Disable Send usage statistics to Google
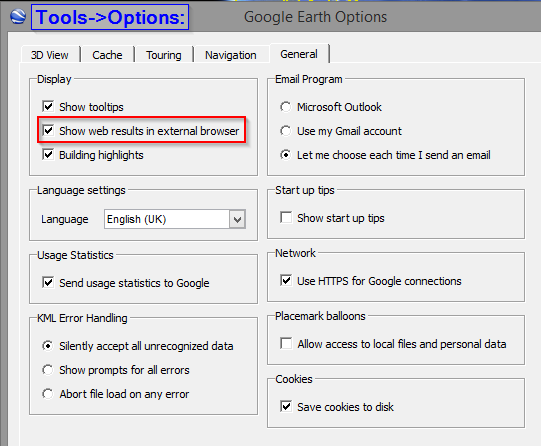The image size is (541, 446). click(x=48, y=283)
